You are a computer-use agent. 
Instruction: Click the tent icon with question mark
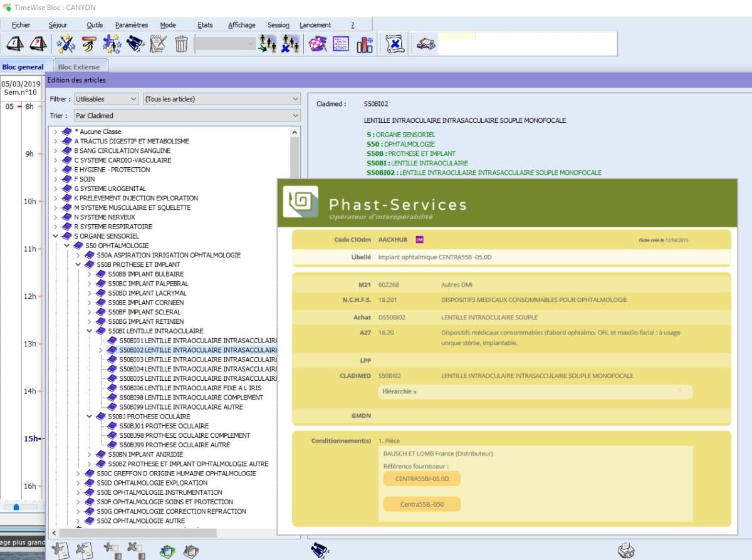(x=38, y=44)
